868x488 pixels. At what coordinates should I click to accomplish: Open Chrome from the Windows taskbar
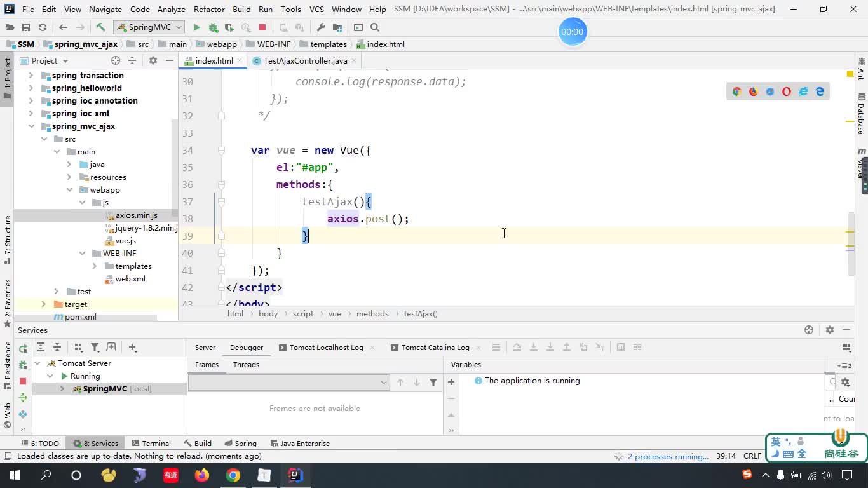233,475
